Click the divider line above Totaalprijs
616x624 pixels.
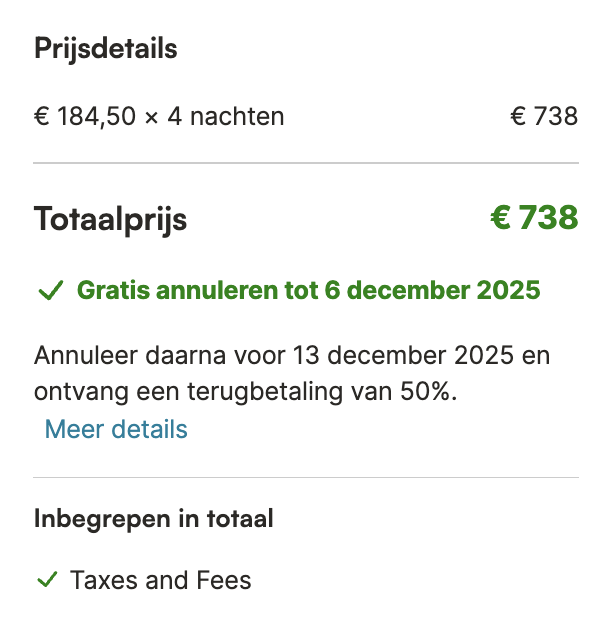coord(306,162)
